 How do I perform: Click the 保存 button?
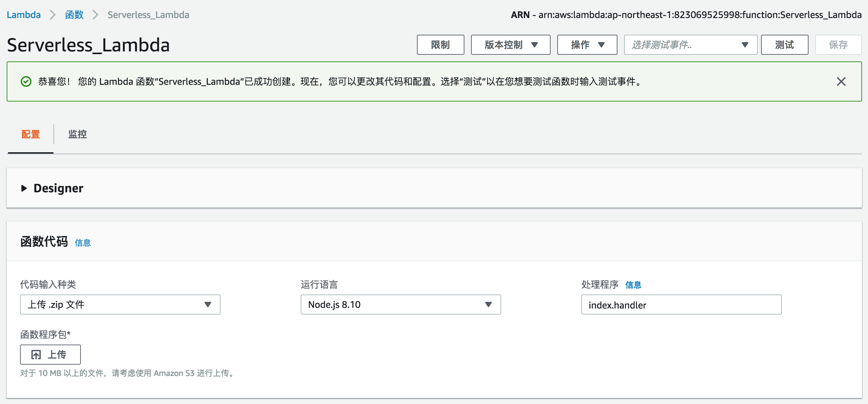point(838,45)
